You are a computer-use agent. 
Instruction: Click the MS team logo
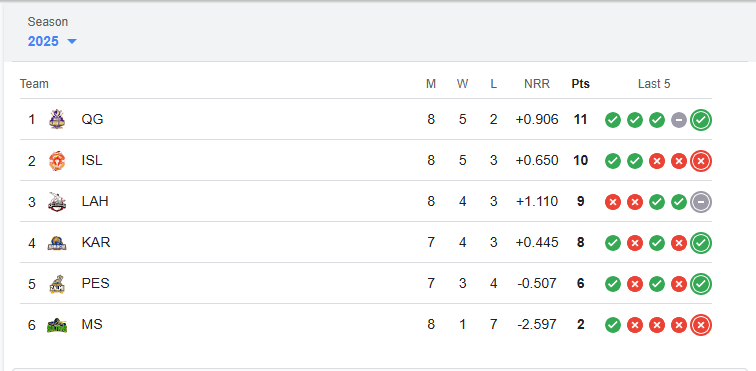[57, 325]
